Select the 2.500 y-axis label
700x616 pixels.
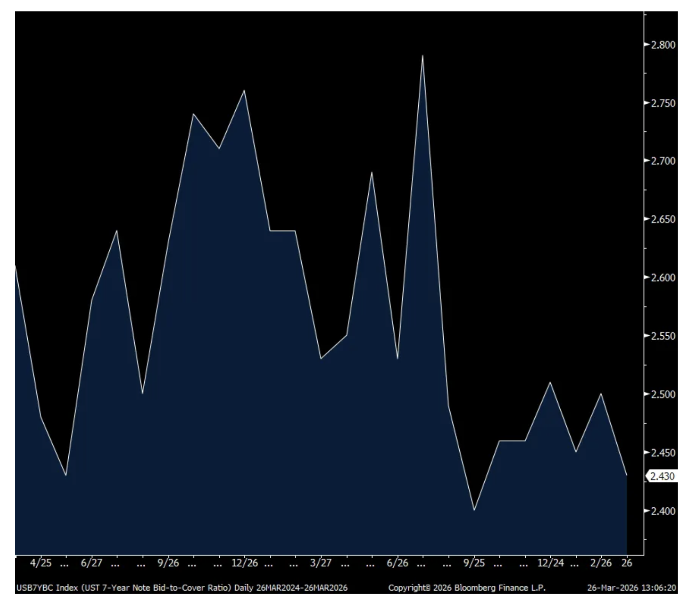pos(663,394)
